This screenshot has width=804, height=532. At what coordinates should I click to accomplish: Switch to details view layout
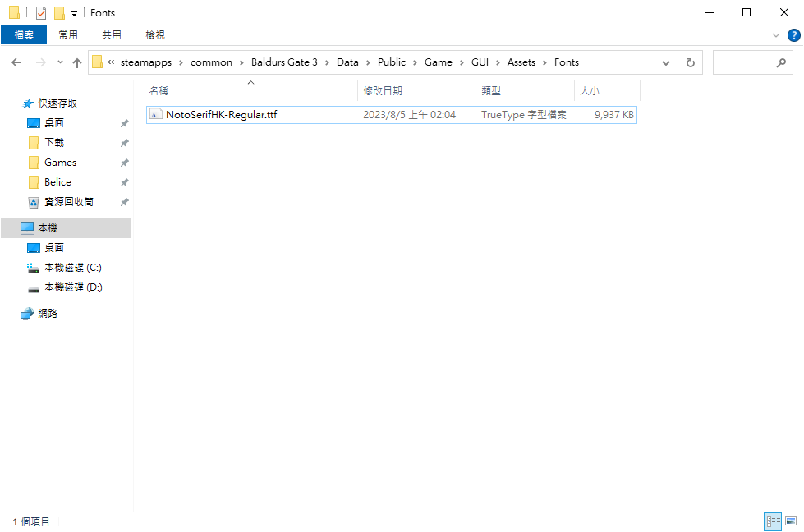coord(773,521)
